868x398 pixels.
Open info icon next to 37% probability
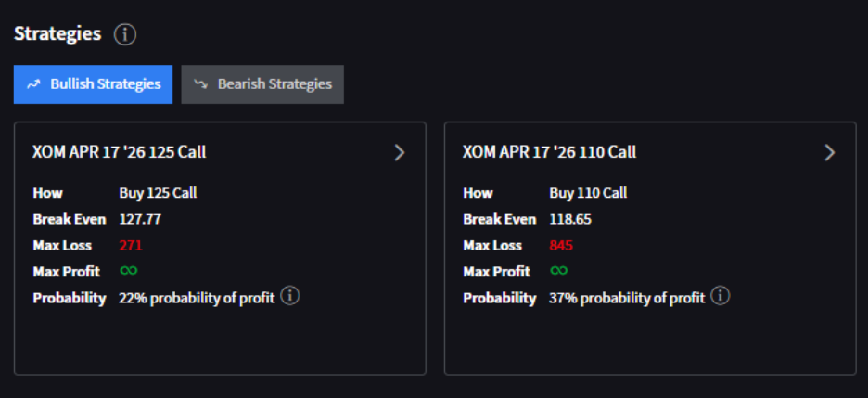(x=721, y=296)
